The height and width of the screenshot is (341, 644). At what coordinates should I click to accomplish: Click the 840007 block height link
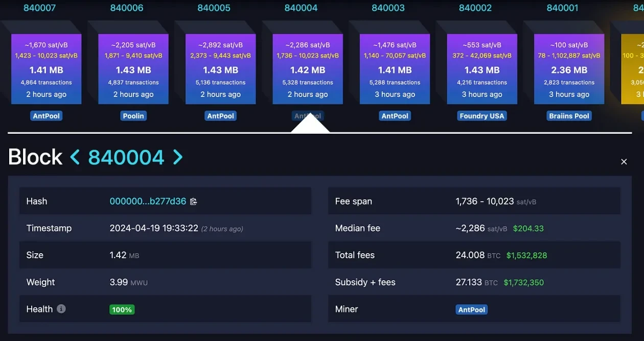point(40,8)
